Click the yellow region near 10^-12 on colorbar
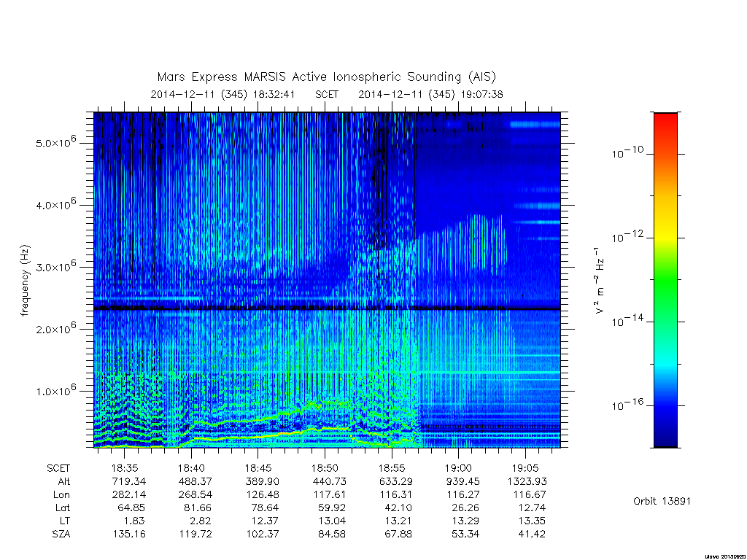The height and width of the screenshot is (560, 747). 665,234
